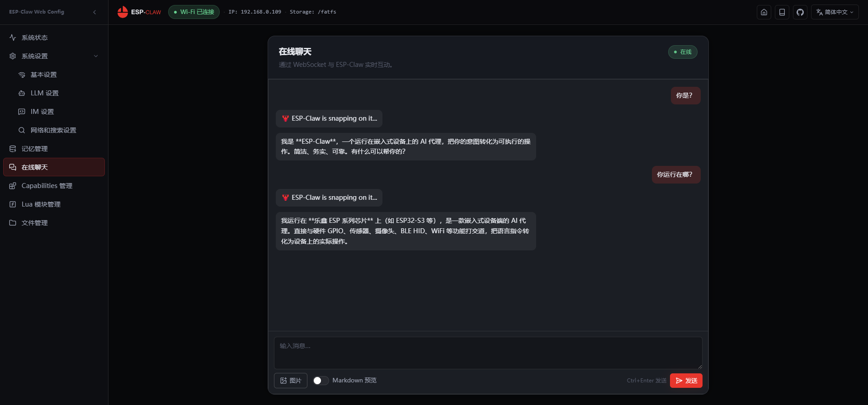
Task: Open 文件管理 in the sidebar
Action: click(x=54, y=223)
